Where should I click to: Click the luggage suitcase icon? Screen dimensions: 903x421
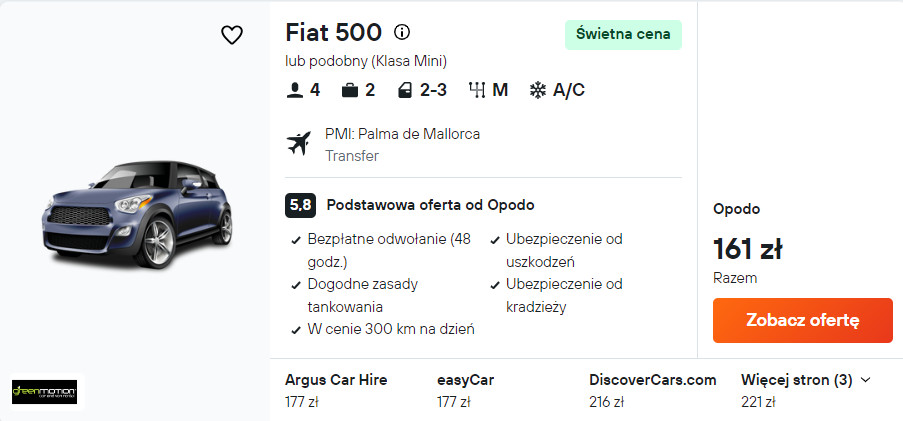coord(350,90)
